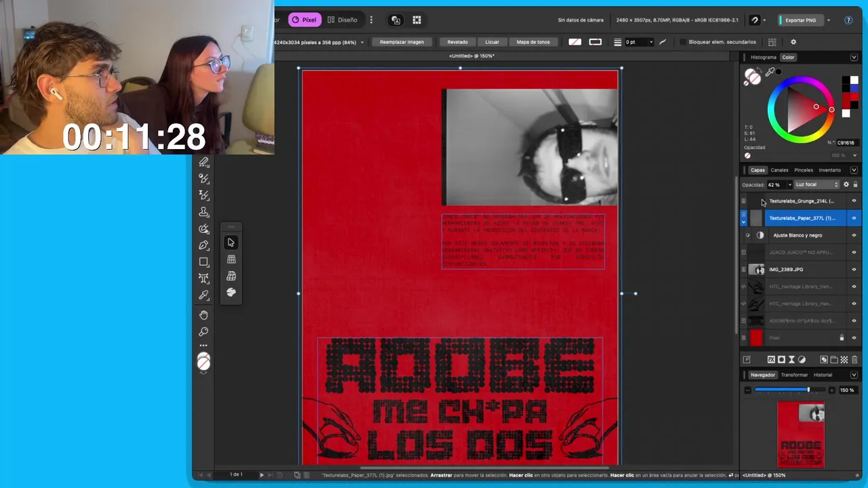The image size is (868, 488).
Task: Select the Pen tool
Action: pyautogui.click(x=203, y=245)
